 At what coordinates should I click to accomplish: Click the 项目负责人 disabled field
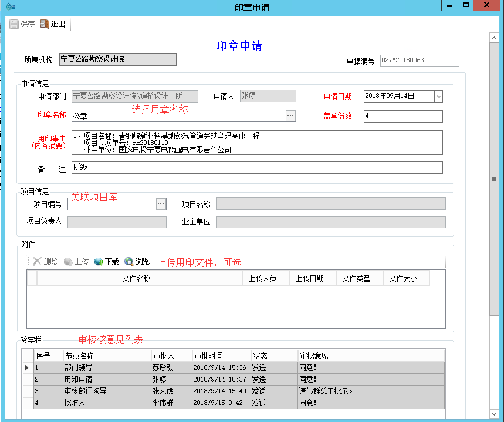point(117,222)
